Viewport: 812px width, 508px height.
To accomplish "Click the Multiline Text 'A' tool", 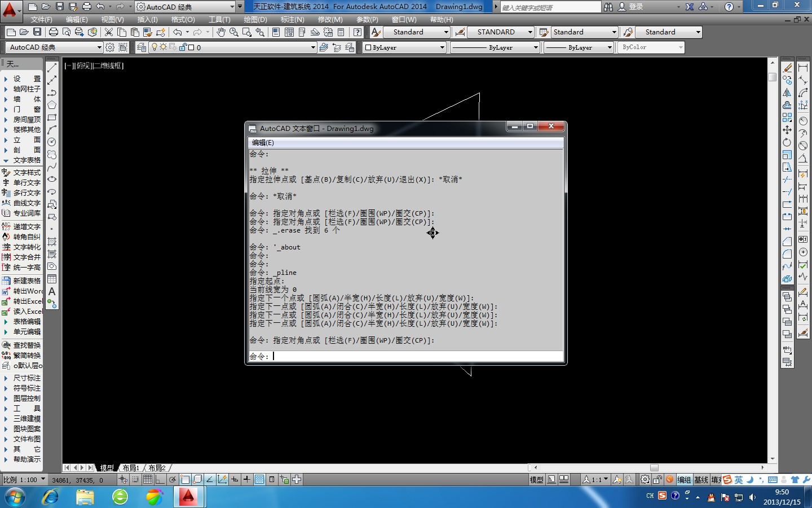I will click(x=52, y=291).
